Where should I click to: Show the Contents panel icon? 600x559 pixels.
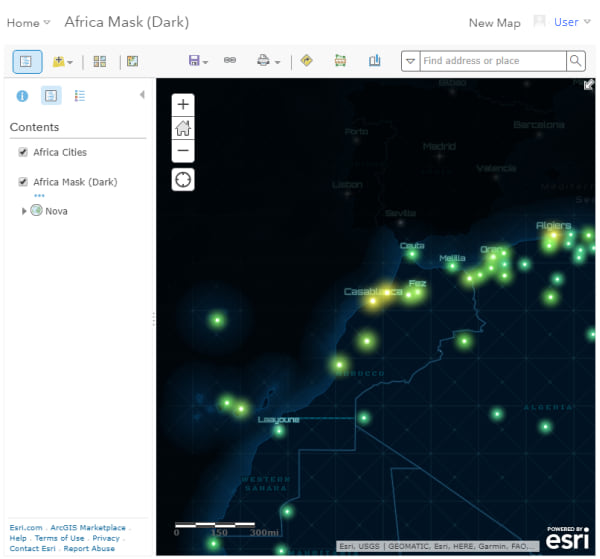(51, 95)
